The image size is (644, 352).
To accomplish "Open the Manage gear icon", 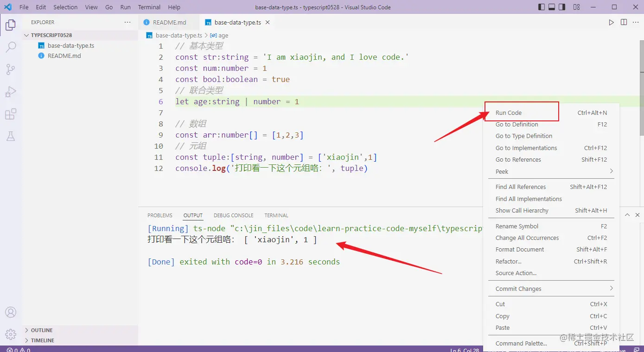I will [11, 334].
